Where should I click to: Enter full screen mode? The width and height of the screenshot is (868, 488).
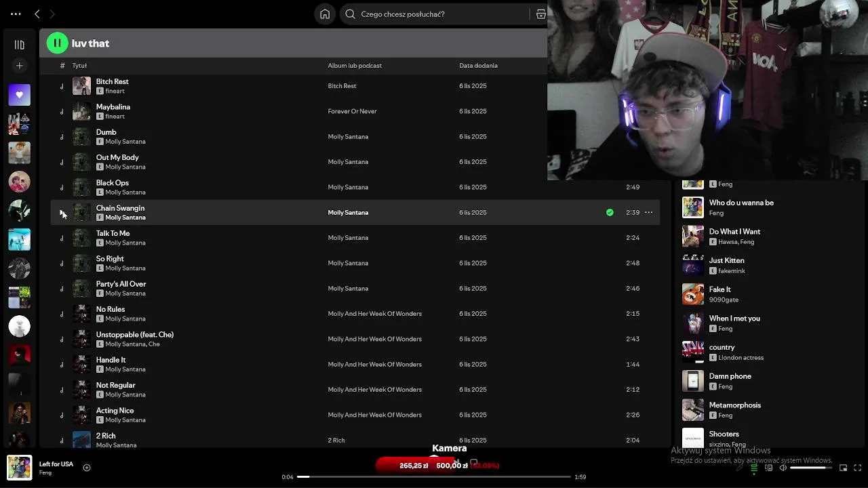point(857,468)
